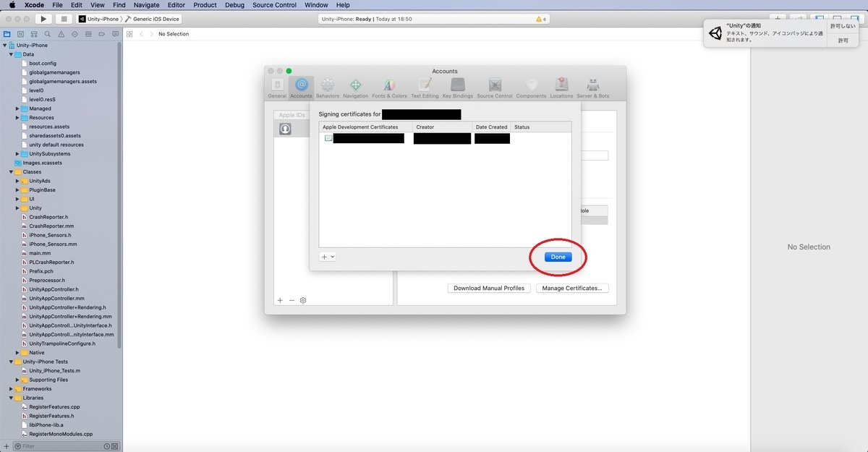Click Done in signing certificates sheet
Image resolution: width=868 pixels, height=452 pixels.
coord(558,257)
